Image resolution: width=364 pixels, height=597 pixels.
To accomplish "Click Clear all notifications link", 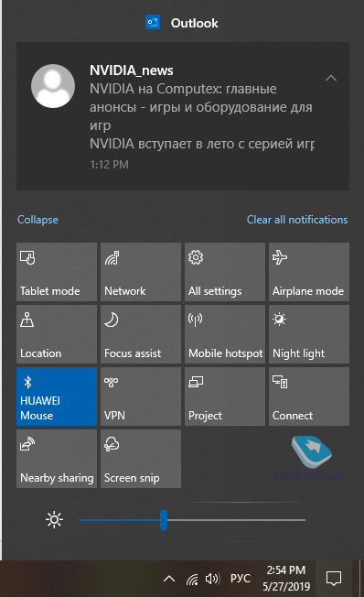I will click(x=297, y=220).
